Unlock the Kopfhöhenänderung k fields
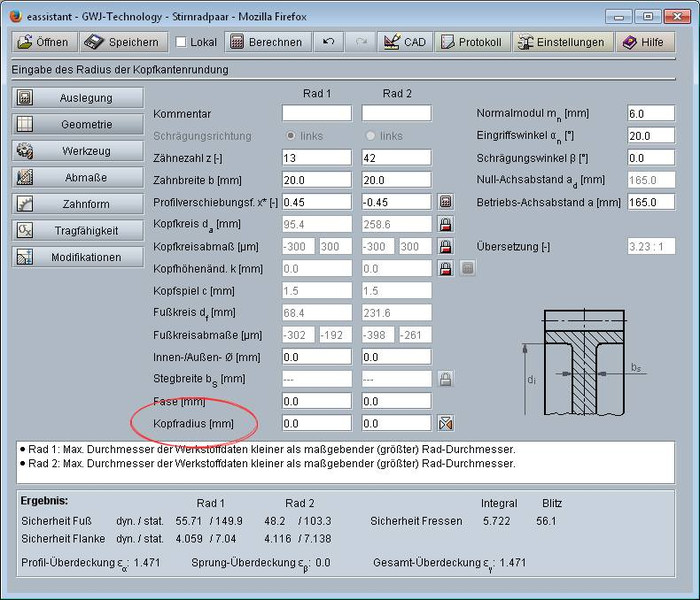Screen dimensions: 700x600 [446, 269]
